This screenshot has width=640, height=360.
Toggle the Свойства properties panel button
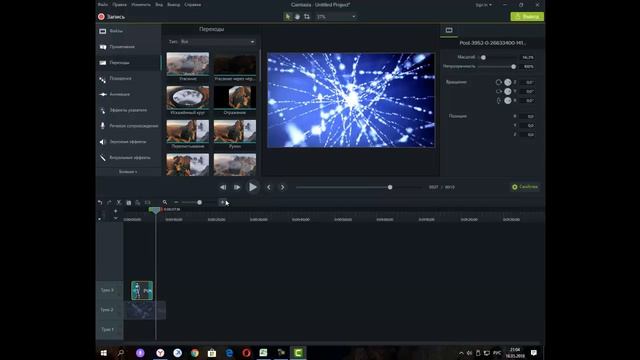pyautogui.click(x=525, y=187)
